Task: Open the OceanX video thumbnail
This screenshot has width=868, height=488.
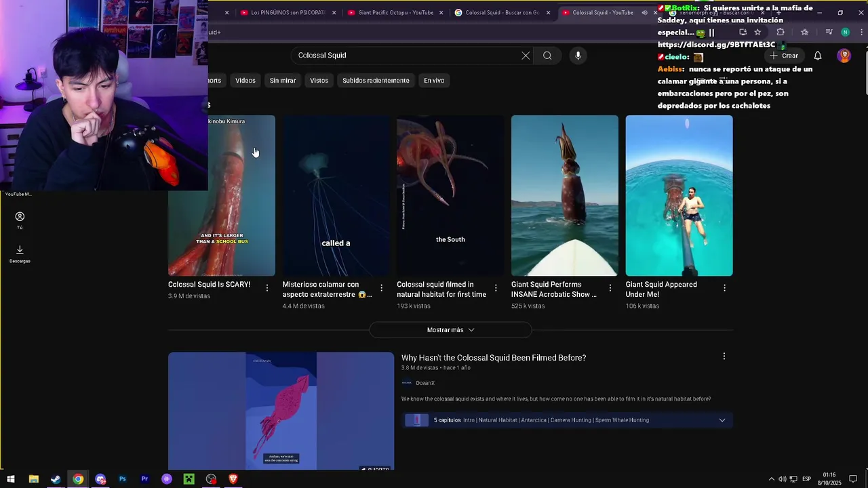Action: [281, 411]
